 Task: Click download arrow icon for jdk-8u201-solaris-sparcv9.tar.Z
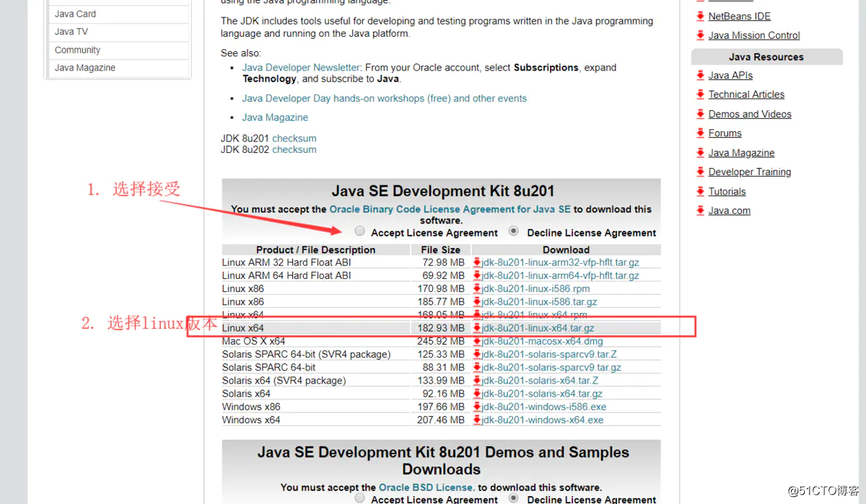click(x=477, y=354)
